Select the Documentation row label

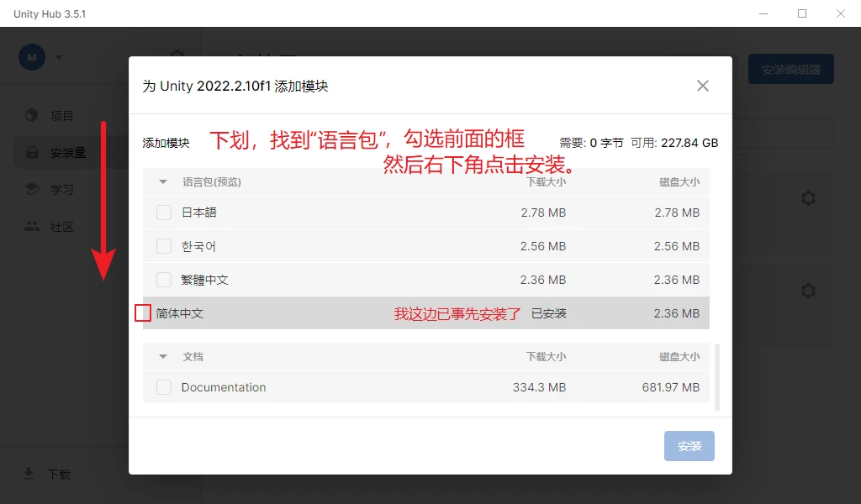click(x=224, y=387)
